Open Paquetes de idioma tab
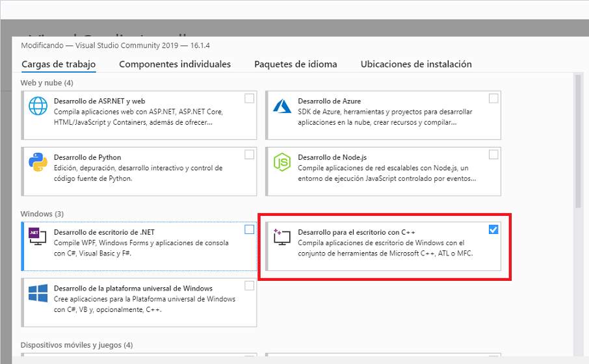 click(296, 64)
